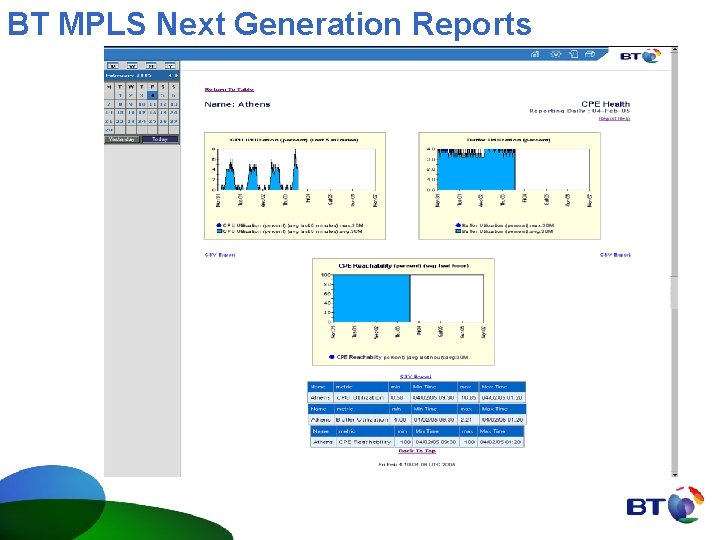Viewport: 720px width, 540px height.
Task: Select date 1 in the February calendar
Action: pyautogui.click(x=120, y=96)
